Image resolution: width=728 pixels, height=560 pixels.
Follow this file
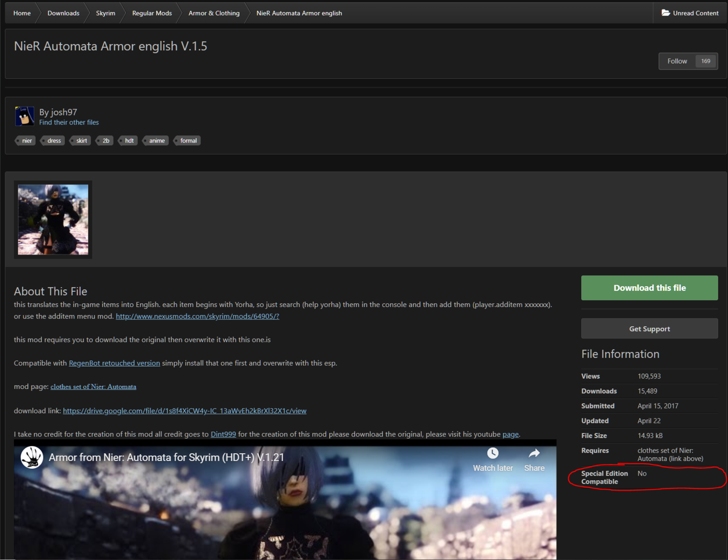pyautogui.click(x=677, y=61)
